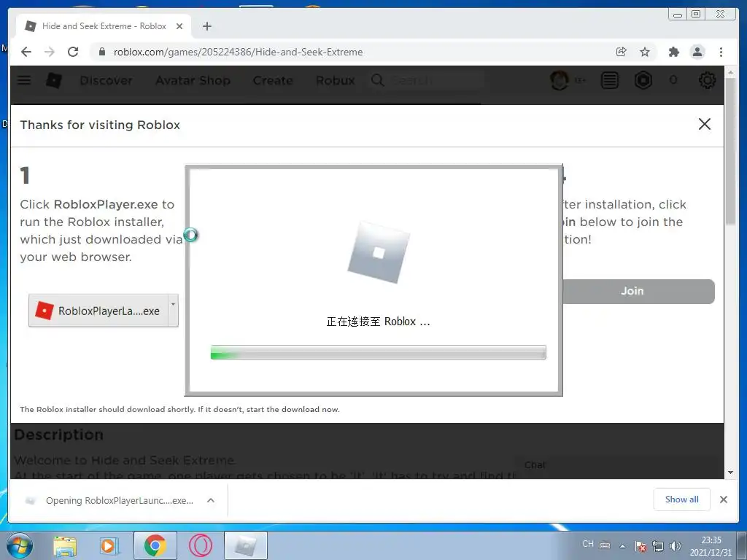The image size is (747, 560).
Task: Click the Roblox logo in the launcher window
Action: coord(379,252)
